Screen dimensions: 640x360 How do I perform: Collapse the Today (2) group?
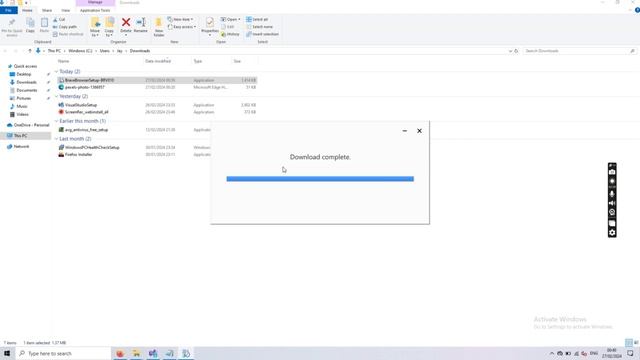point(56,71)
